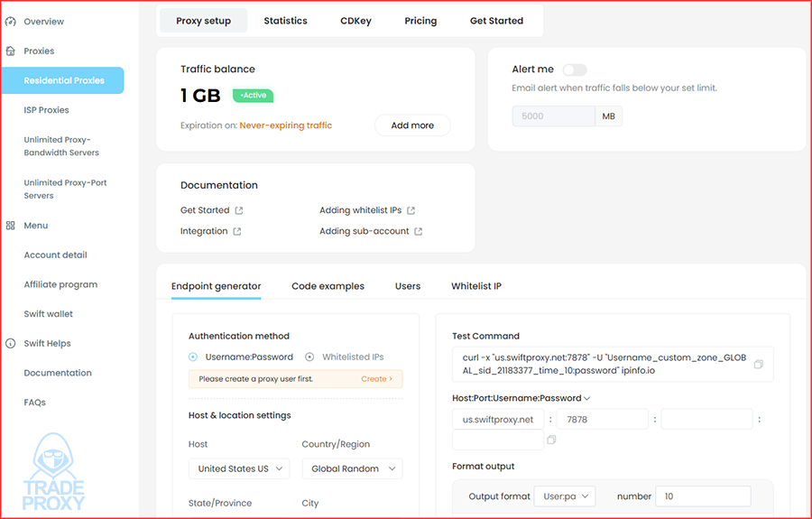The image size is (812, 519).
Task: Click the Overview gauge icon
Action: click(x=10, y=22)
